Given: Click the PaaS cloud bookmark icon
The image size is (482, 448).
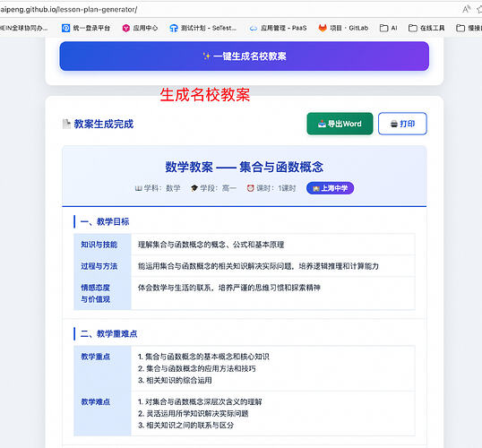Looking at the screenshot, I should coord(254,29).
